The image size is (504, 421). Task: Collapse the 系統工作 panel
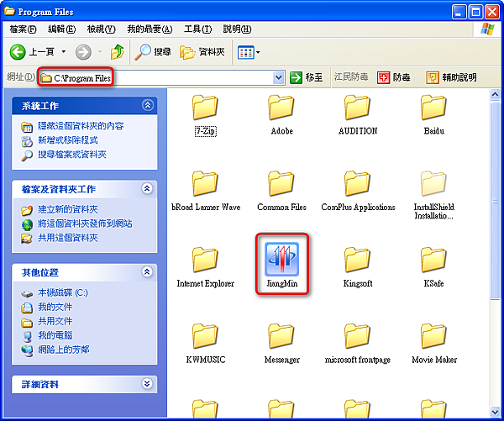148,105
